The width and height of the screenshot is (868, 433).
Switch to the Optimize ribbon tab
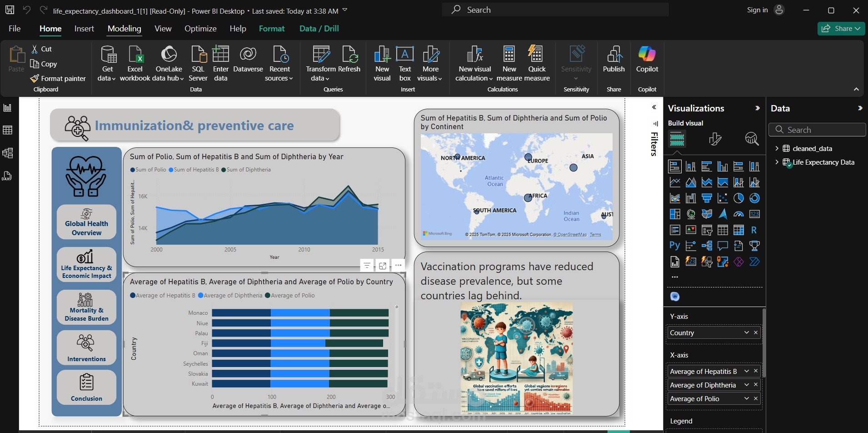[200, 29]
